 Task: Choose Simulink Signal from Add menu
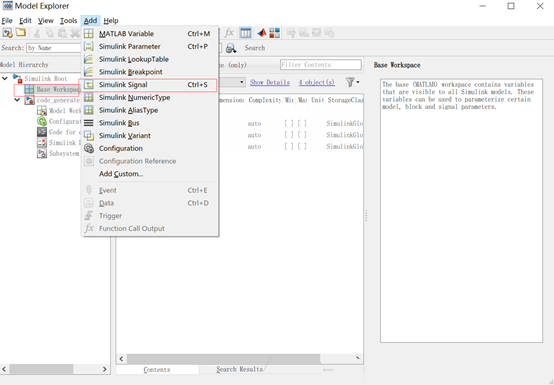150,85
